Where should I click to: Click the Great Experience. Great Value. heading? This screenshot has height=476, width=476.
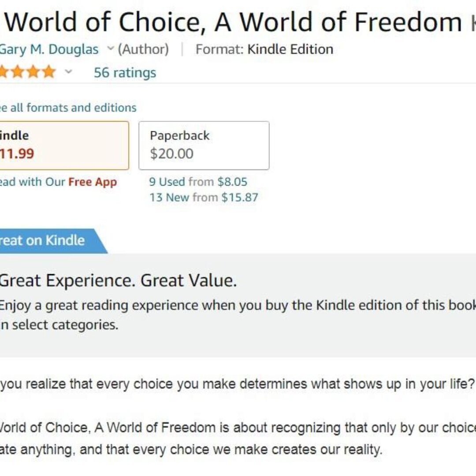[x=118, y=281]
